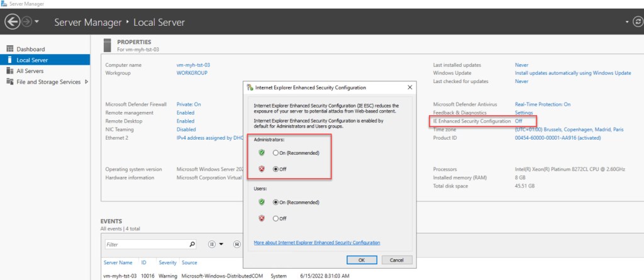Viewport: 644px width, 280px height.
Task: Click the search magnifier in the events filter
Action: 192,244
